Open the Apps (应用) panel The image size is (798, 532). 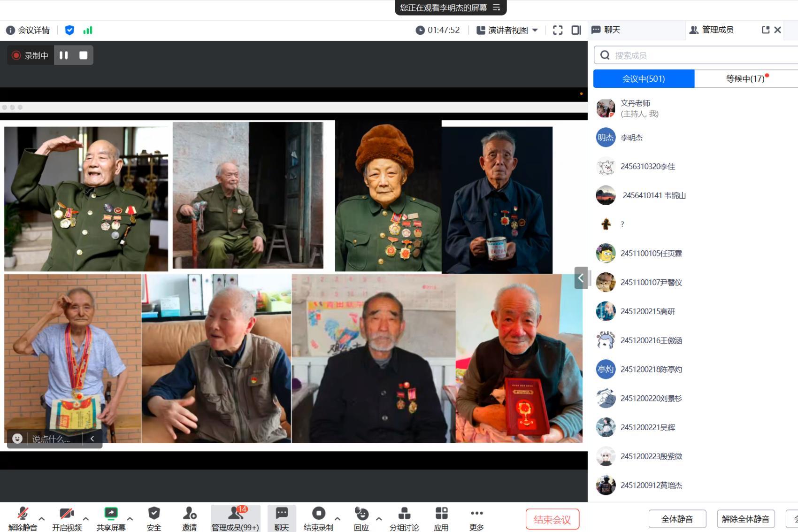pyautogui.click(x=441, y=518)
